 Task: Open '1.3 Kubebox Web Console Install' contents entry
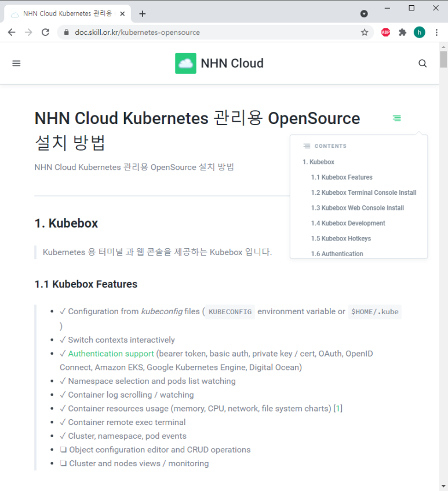click(357, 208)
